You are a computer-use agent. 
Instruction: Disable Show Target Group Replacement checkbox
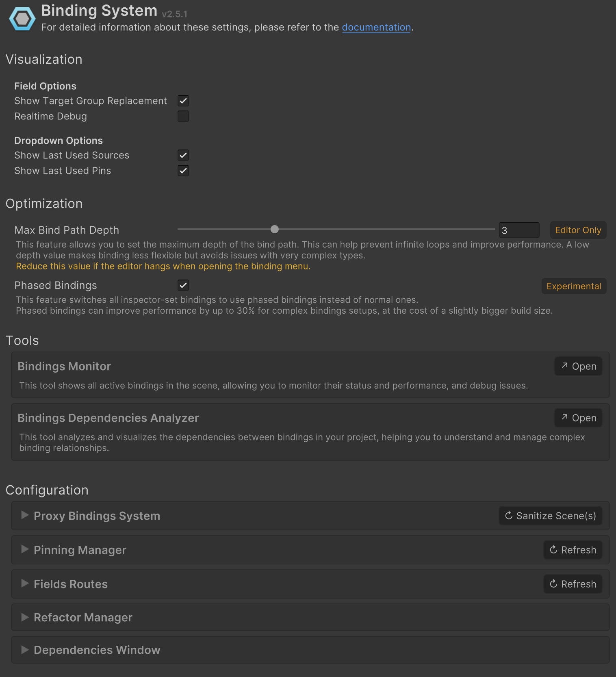click(183, 101)
